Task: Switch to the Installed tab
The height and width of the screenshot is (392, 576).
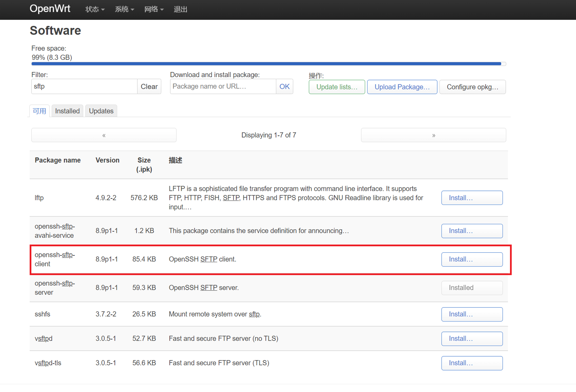Action: tap(67, 111)
